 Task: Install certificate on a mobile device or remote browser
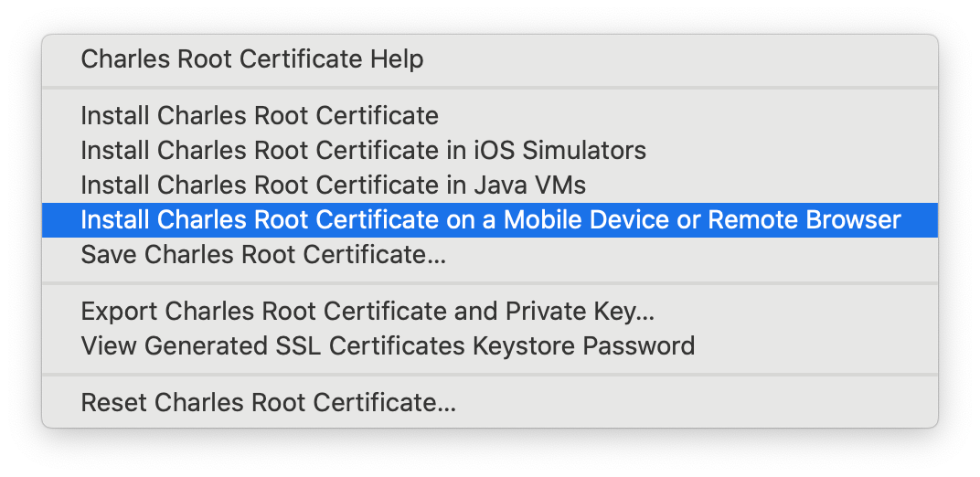click(490, 220)
